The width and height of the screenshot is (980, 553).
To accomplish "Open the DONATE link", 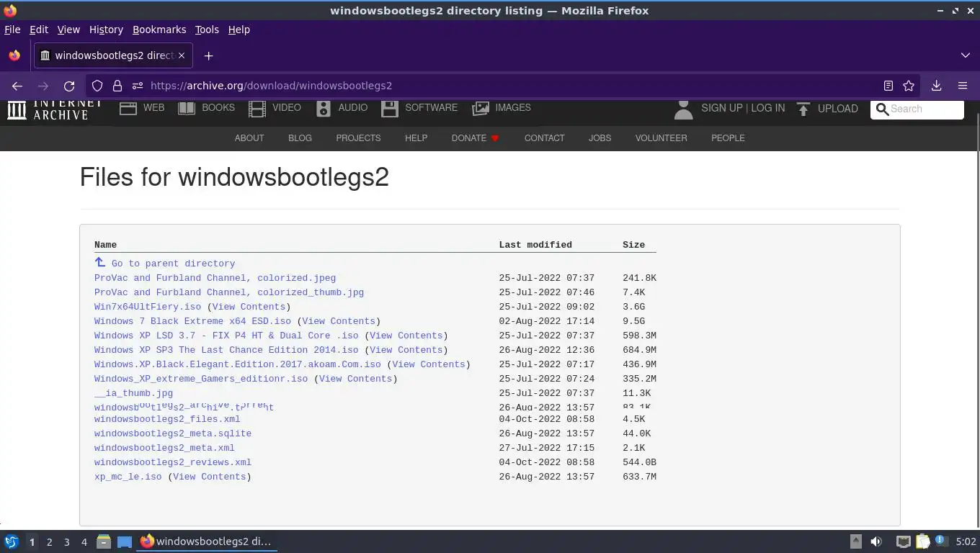I will pyautogui.click(x=475, y=138).
